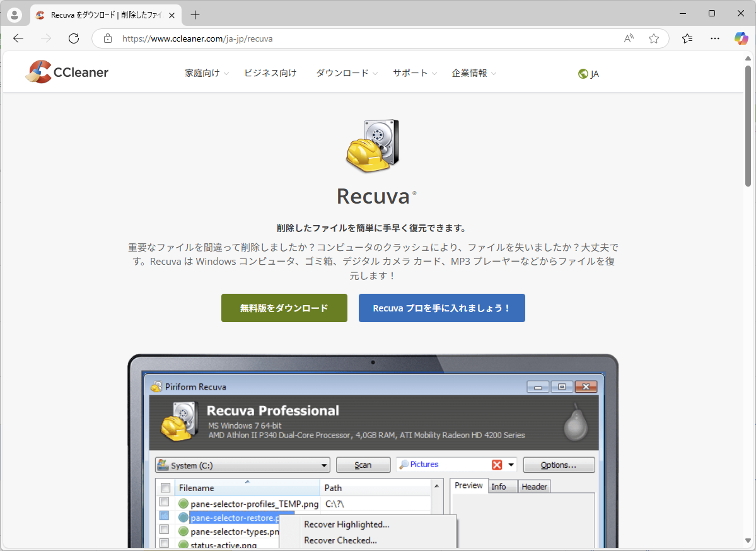The image size is (756, 551).
Task: Open dropdown arrow beside Pictures filter
Action: 511,465
